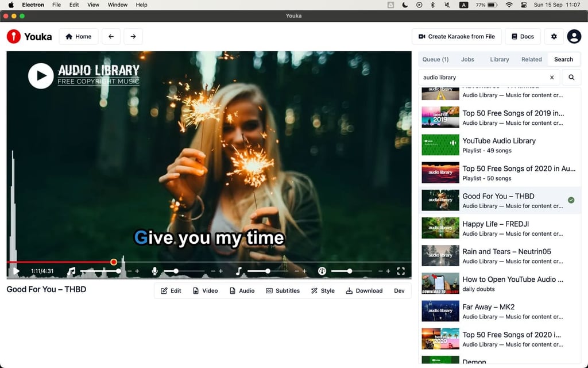
Task: Click Create Karaoke from File
Action: coord(457,36)
